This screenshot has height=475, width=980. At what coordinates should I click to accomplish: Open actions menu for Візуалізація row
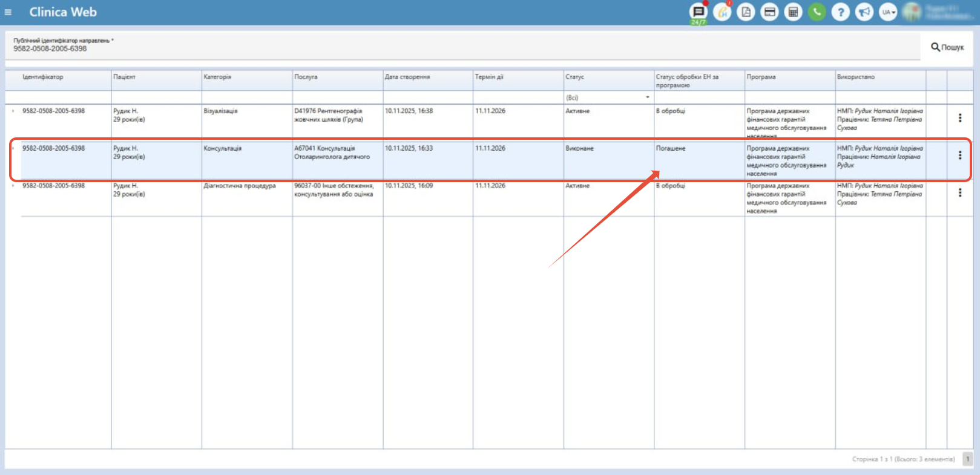click(959, 118)
